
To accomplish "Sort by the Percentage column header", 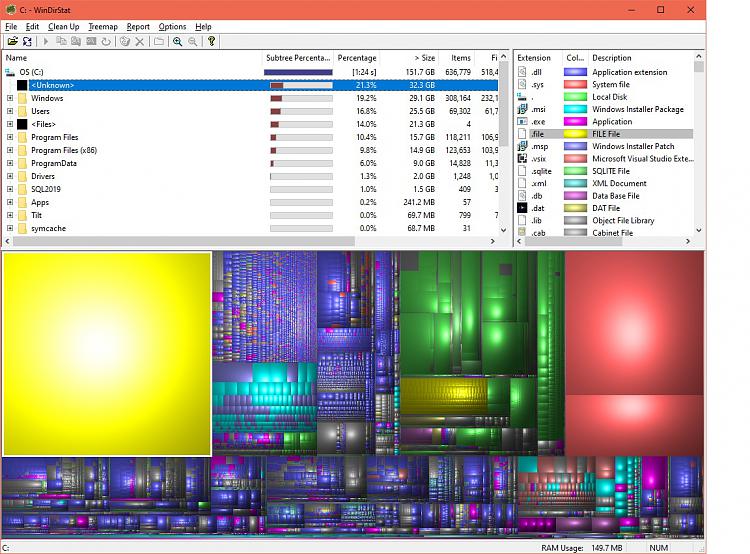I will [357, 58].
